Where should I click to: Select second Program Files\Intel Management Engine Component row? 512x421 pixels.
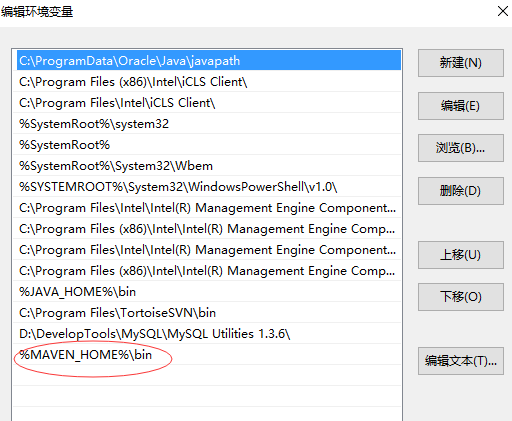coord(207,250)
